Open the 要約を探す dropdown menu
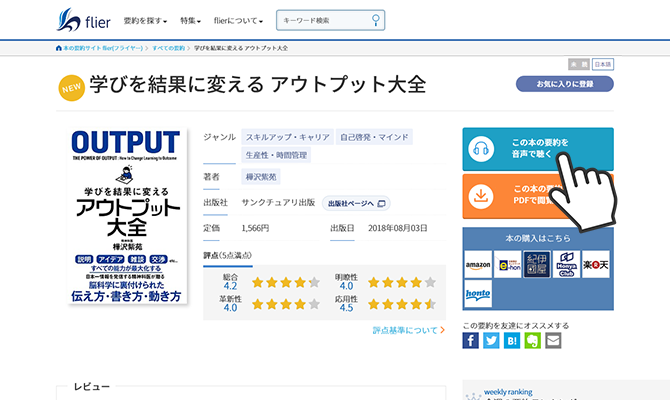 (145, 21)
